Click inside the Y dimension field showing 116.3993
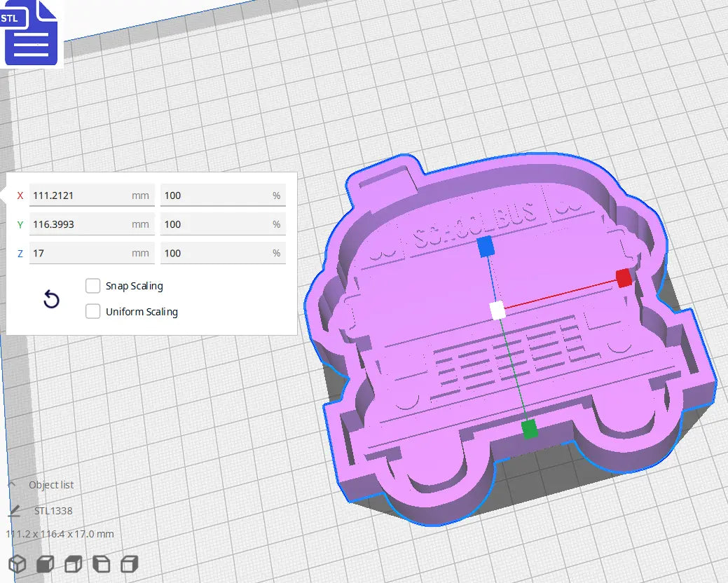Image resolution: width=728 pixels, height=583 pixels. coord(91,224)
